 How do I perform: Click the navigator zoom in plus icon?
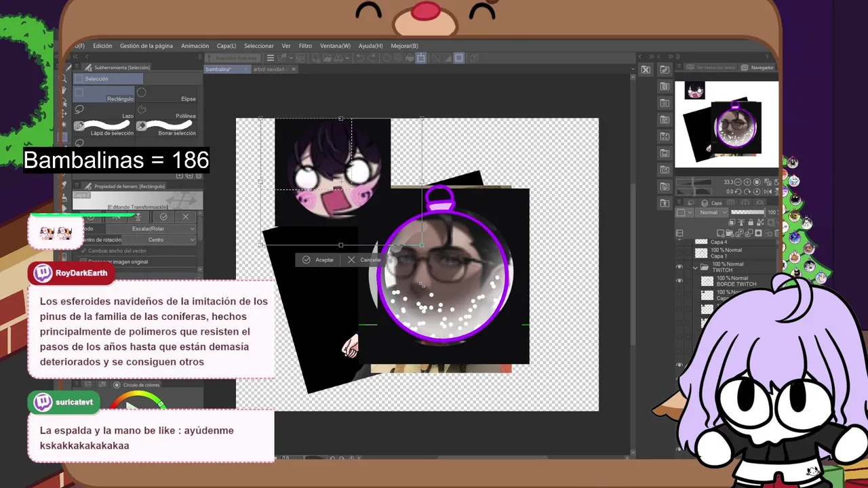click(x=747, y=182)
